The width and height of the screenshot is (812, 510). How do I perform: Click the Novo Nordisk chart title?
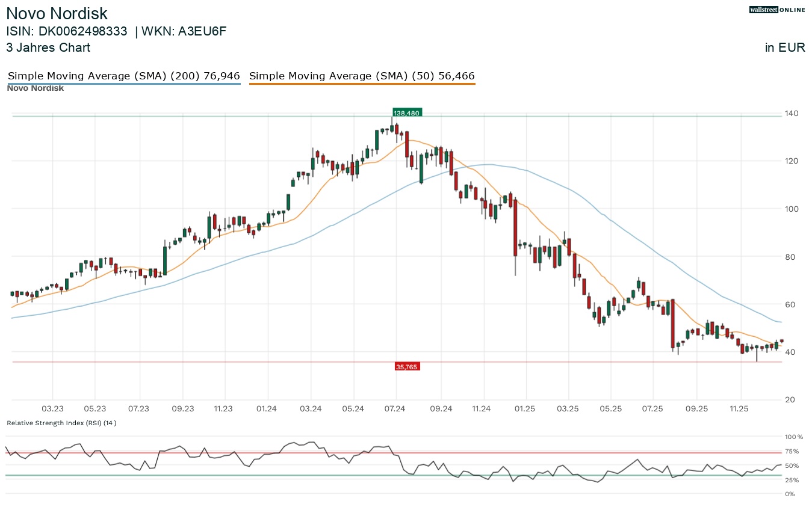coord(57,14)
